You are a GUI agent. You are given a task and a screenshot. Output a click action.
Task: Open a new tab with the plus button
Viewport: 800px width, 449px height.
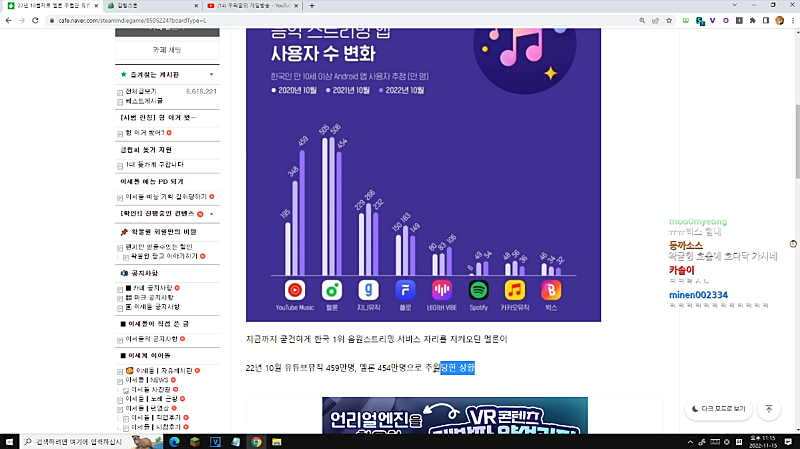(x=312, y=6)
